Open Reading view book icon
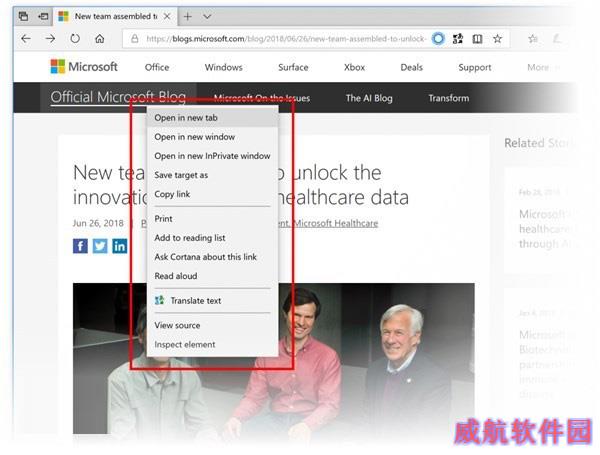The image size is (600, 455). [477, 39]
